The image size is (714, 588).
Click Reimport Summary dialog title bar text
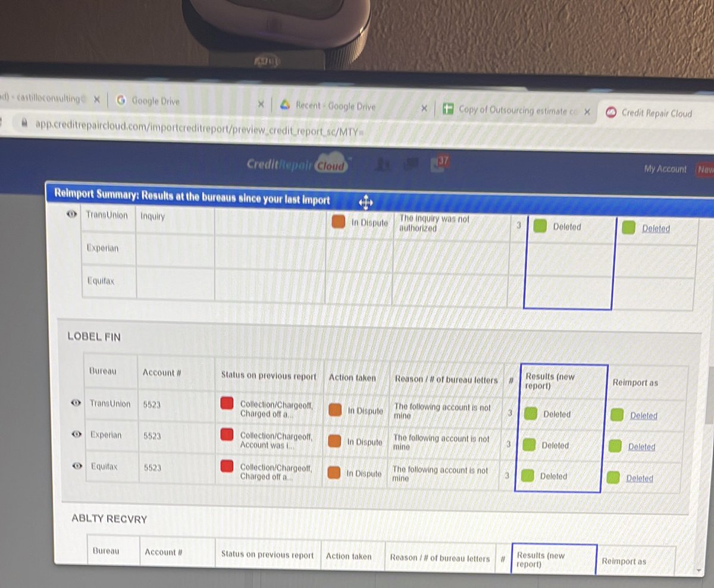pyautogui.click(x=192, y=196)
